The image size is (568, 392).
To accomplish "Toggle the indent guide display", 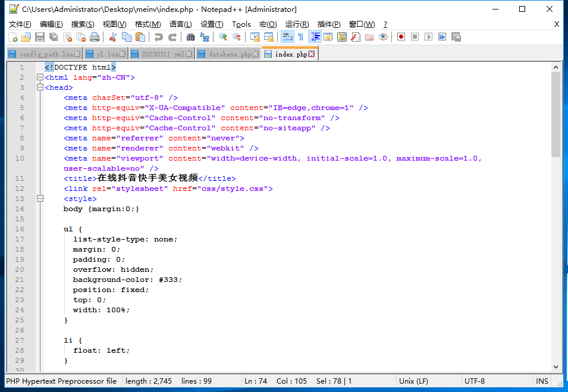I will pos(315,37).
